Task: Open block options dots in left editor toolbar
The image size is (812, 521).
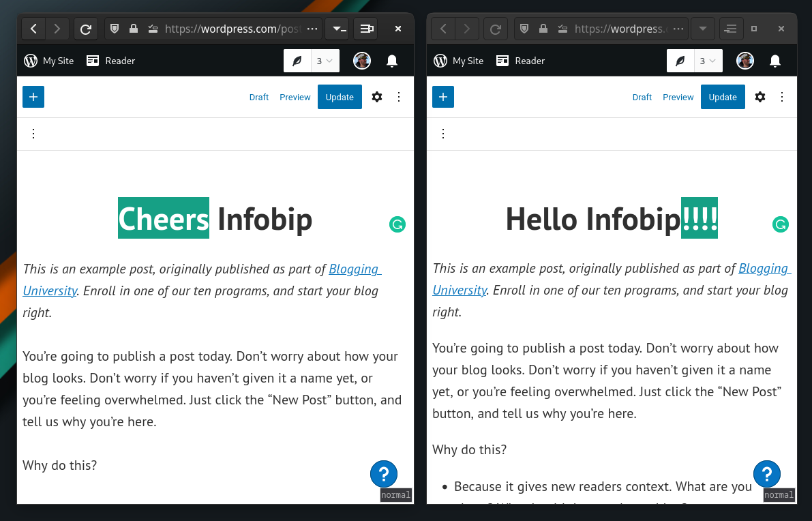Action: tap(33, 134)
